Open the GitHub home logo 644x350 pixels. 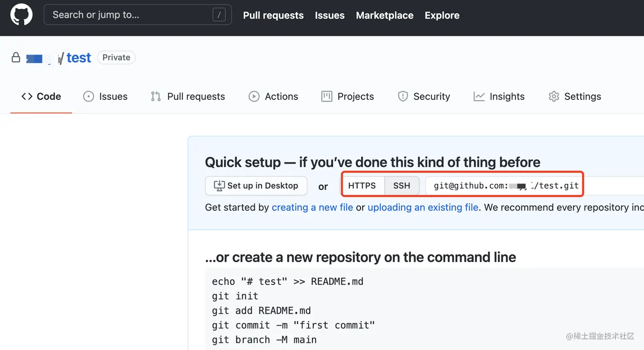pyautogui.click(x=21, y=15)
